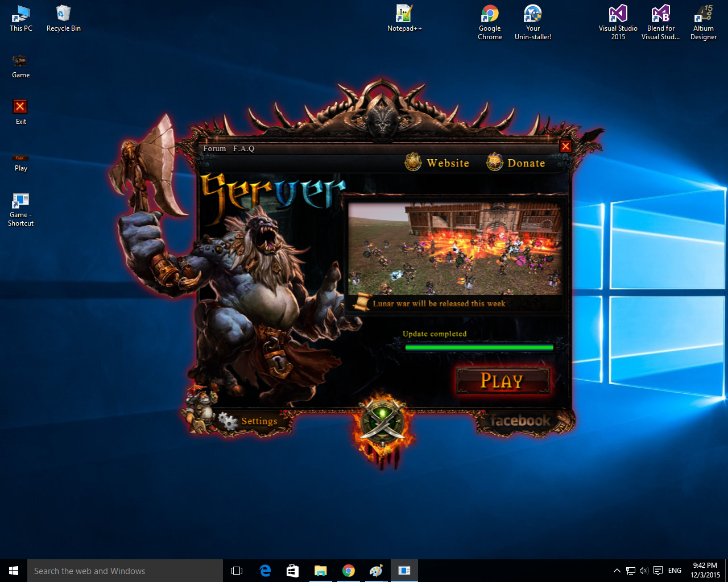Open launcher Settings
This screenshot has width=728, height=582.
pyautogui.click(x=259, y=421)
